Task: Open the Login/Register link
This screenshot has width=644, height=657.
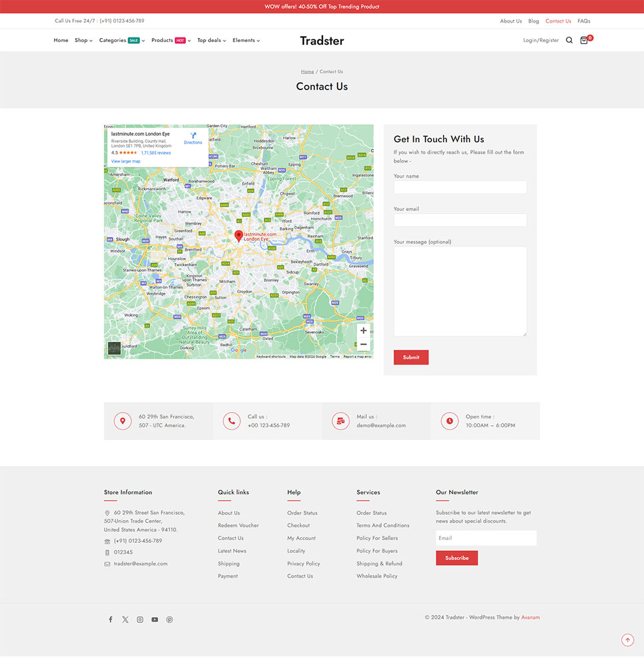Action: point(541,40)
